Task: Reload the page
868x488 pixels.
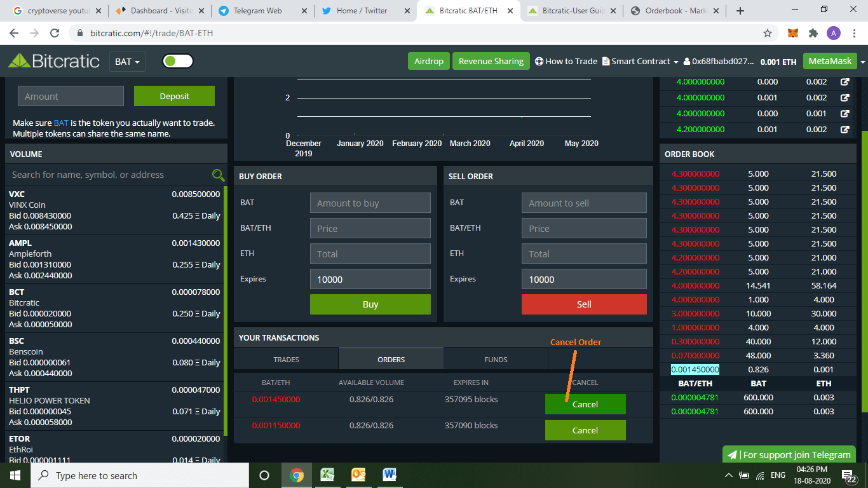Action: point(55,33)
